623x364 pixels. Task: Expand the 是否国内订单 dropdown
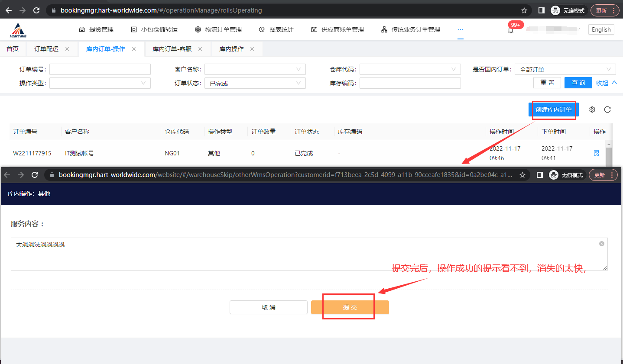click(565, 69)
